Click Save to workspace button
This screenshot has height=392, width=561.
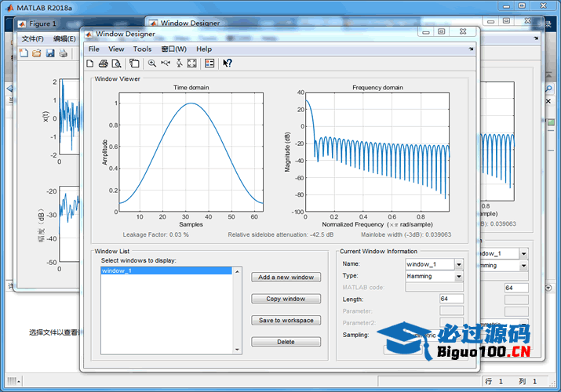(x=286, y=320)
